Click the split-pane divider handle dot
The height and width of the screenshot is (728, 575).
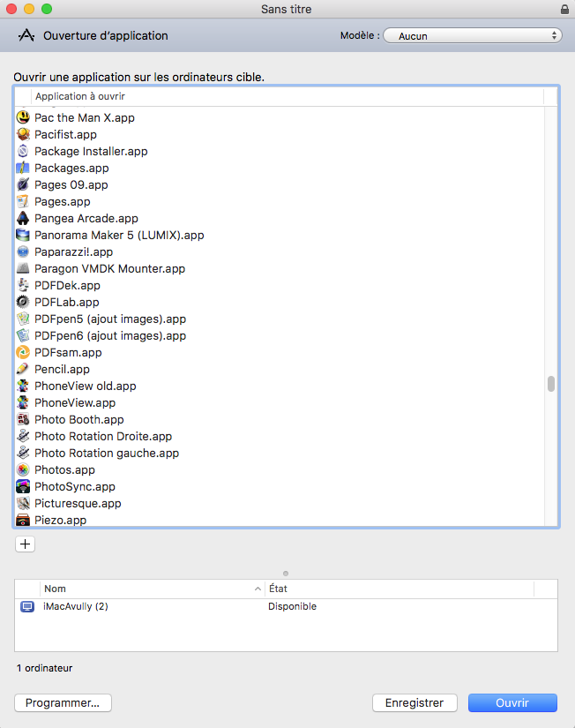click(x=286, y=574)
